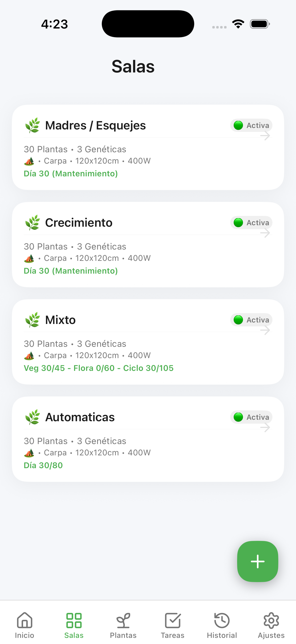Screen dimensions: 296x644
Task: Toggle the Activa status on Madres / Esquejes
Action: [x=251, y=125]
